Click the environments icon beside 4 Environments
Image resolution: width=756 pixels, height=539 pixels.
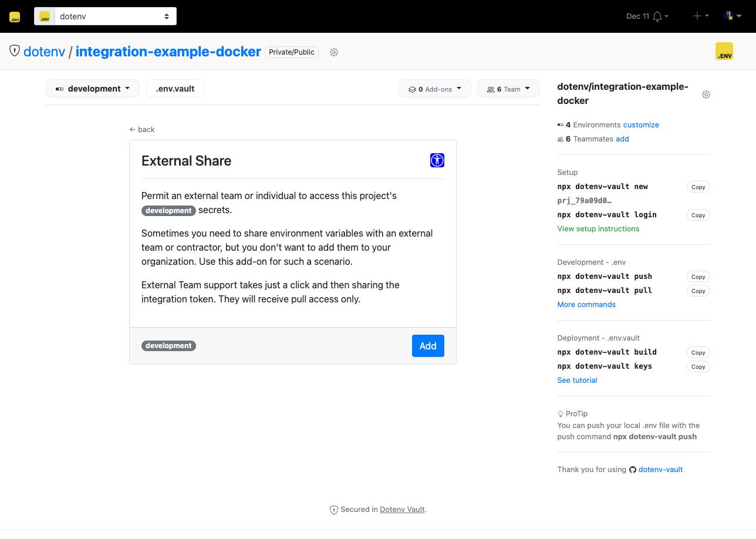tap(561, 125)
